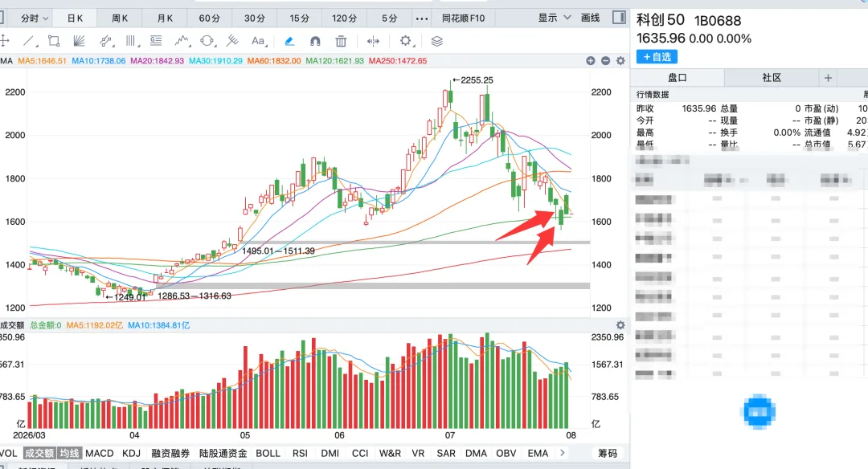The width and height of the screenshot is (868, 469).
Task: Select the W&R indicator
Action: click(x=390, y=453)
